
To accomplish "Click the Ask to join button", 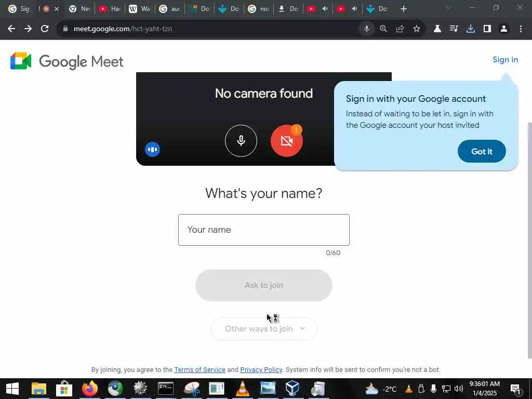I will [x=263, y=285].
